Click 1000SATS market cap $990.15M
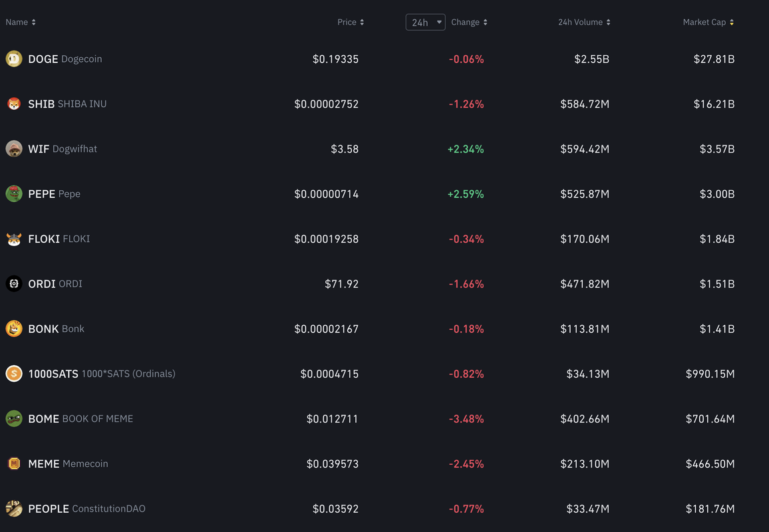Viewport: 769px width, 532px height. (710, 374)
